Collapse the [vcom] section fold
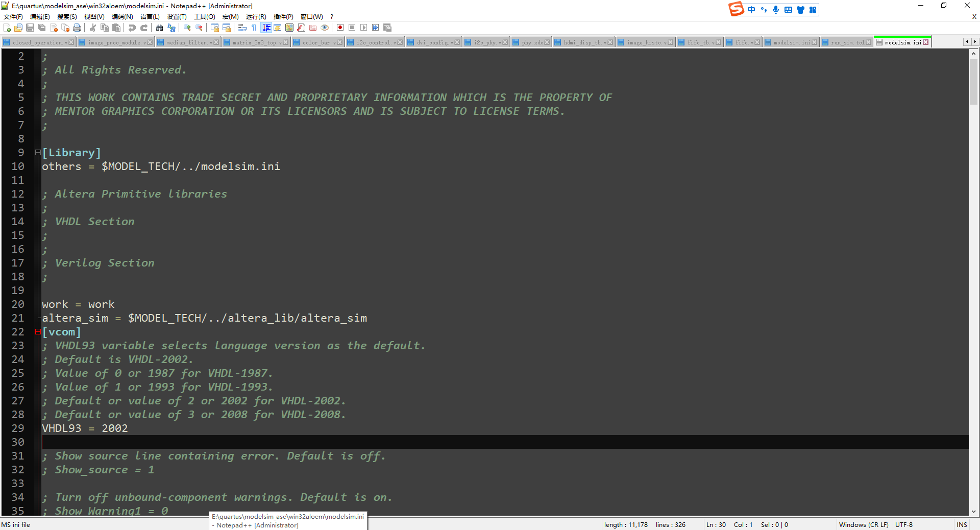 [x=38, y=332]
